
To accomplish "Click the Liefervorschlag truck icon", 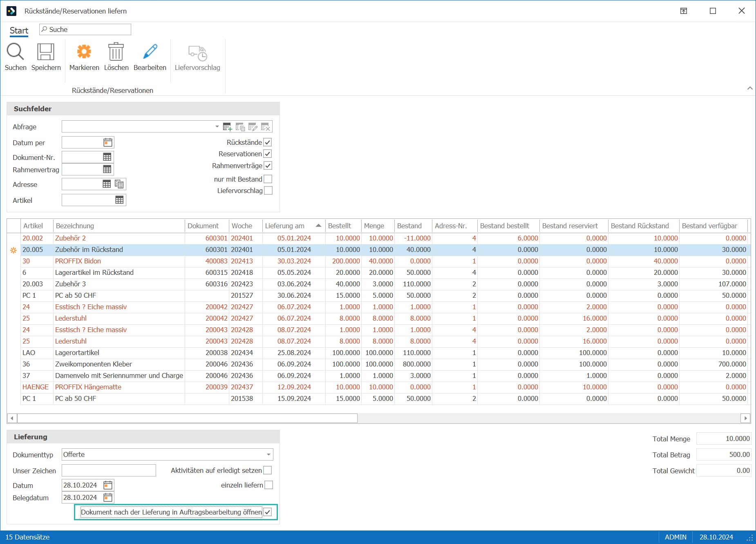I will 197,53.
